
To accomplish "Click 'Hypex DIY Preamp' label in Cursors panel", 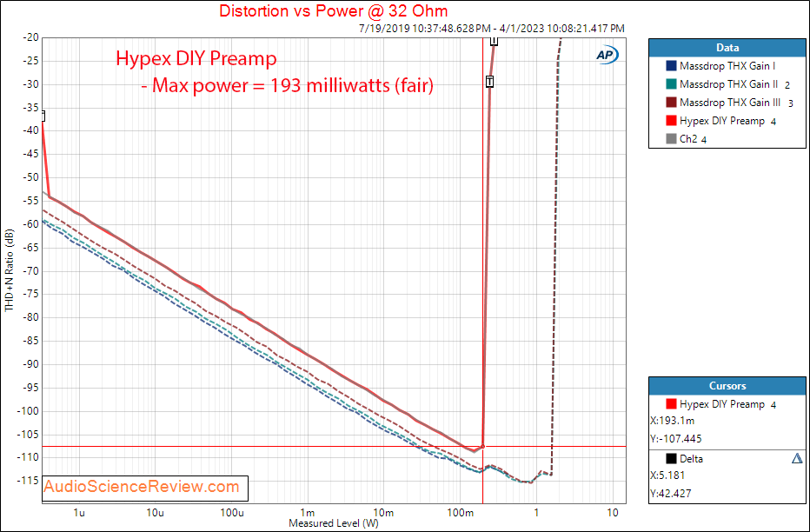I will (x=722, y=404).
